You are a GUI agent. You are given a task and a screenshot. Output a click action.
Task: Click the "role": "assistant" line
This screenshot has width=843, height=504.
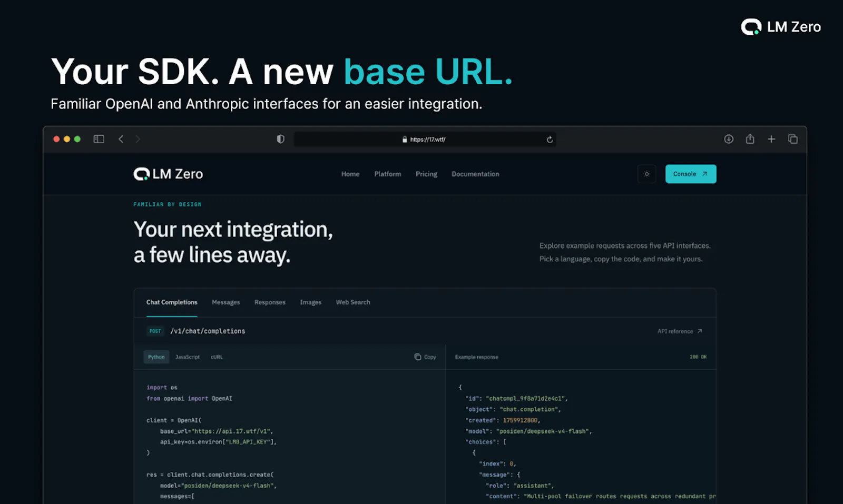pos(519,486)
